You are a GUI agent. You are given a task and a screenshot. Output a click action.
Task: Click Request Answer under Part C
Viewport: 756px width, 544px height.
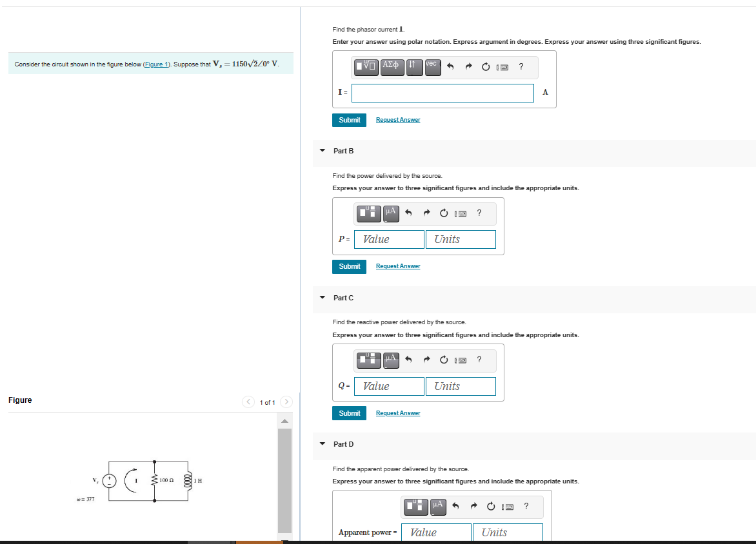(x=397, y=413)
